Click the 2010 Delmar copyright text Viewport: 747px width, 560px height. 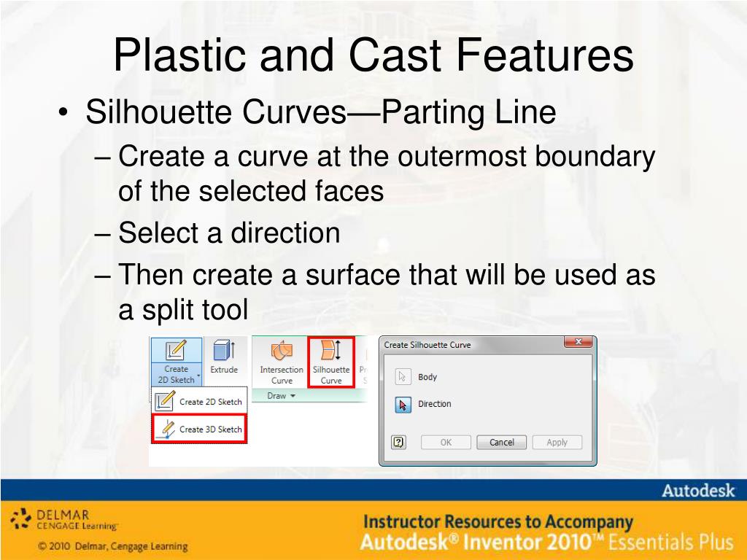click(x=113, y=546)
